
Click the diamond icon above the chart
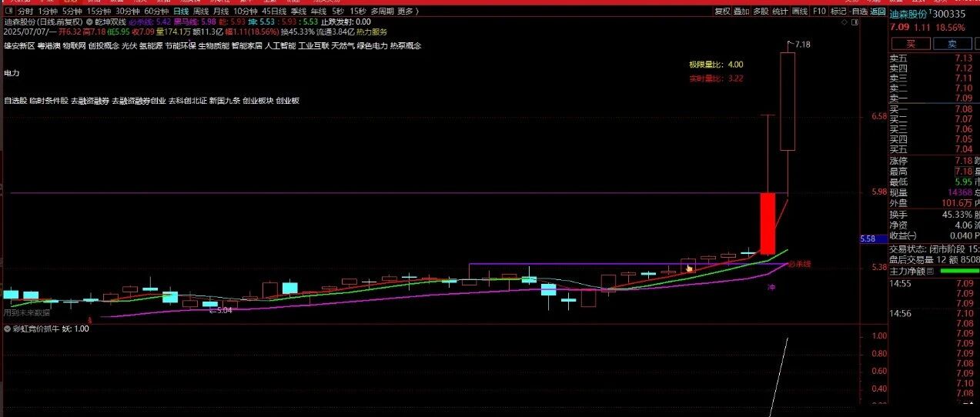coord(845,24)
